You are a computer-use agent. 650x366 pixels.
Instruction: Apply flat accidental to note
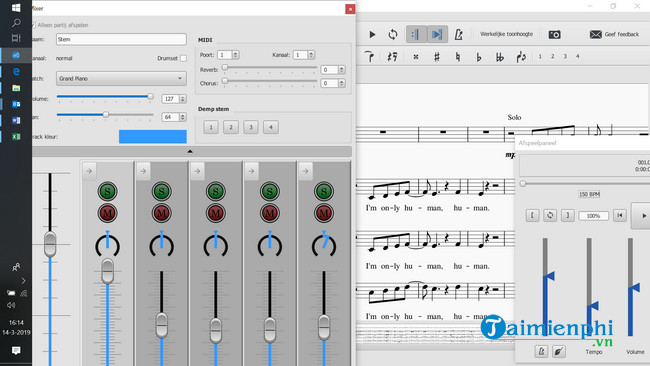pos(478,57)
